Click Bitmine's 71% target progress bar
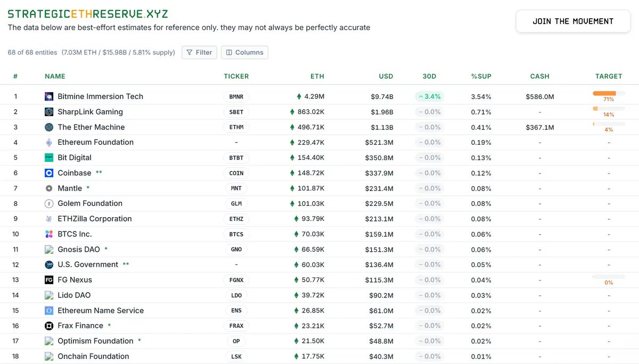This screenshot has height=364, width=639. (x=608, y=93)
